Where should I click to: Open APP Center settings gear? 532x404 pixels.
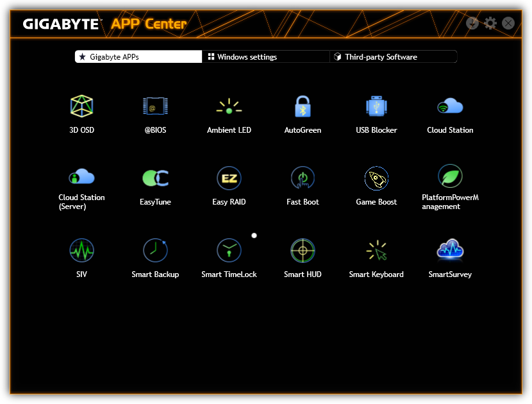490,23
